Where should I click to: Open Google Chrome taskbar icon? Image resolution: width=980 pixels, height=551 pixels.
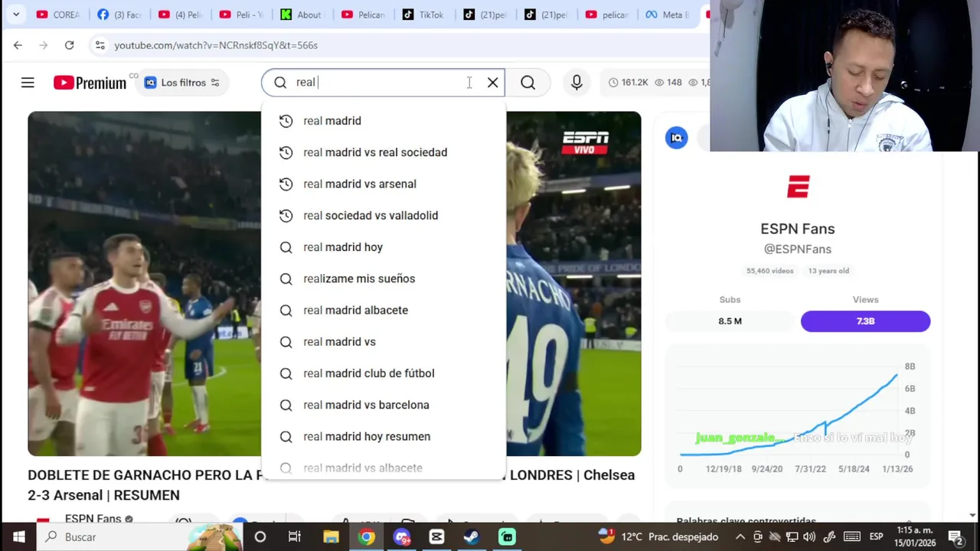click(367, 537)
